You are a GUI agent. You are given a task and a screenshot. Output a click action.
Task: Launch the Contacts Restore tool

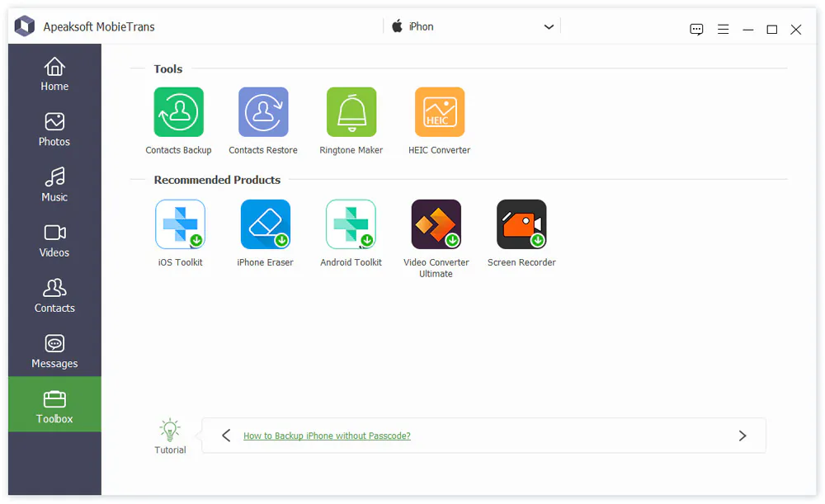point(263,111)
